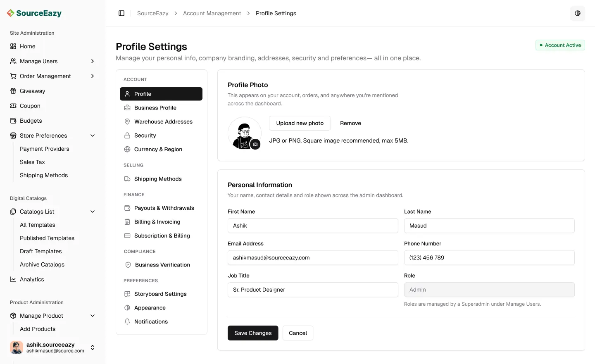Click the Cancel button
Screen dimensions: 595x364
pyautogui.click(x=298, y=333)
